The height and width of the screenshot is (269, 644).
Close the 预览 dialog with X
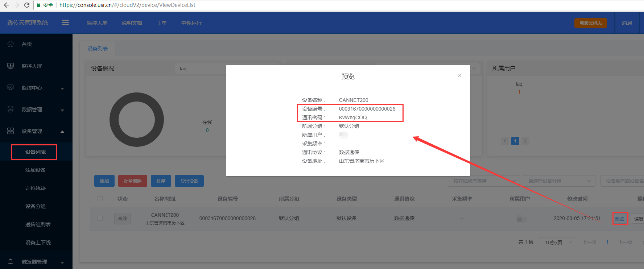click(x=459, y=75)
